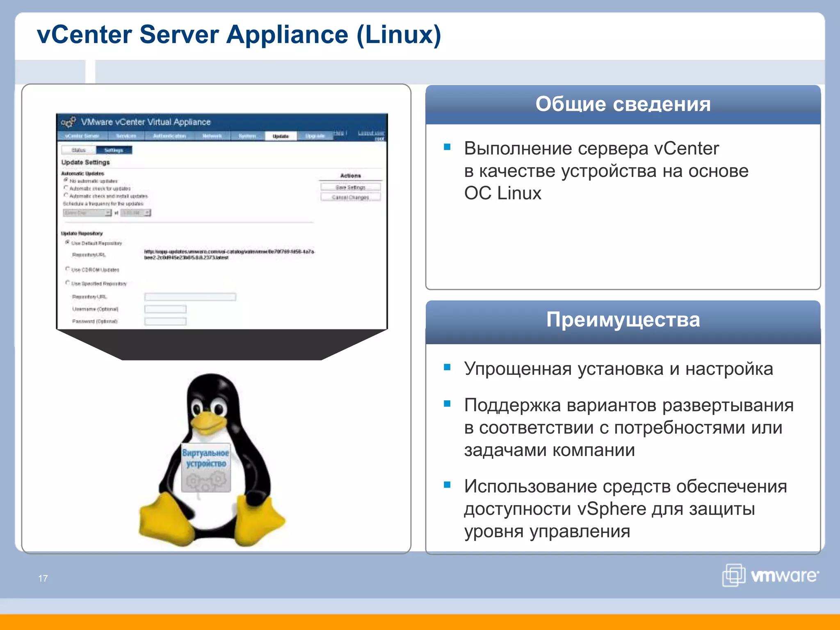Click the Save Settings button
840x630 pixels.
pos(350,187)
